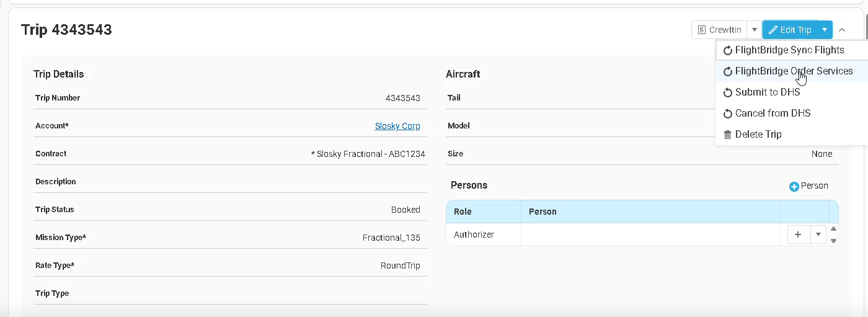The height and width of the screenshot is (317, 868).
Task: Select the Cancel from DHS menu option
Action: coord(773,114)
